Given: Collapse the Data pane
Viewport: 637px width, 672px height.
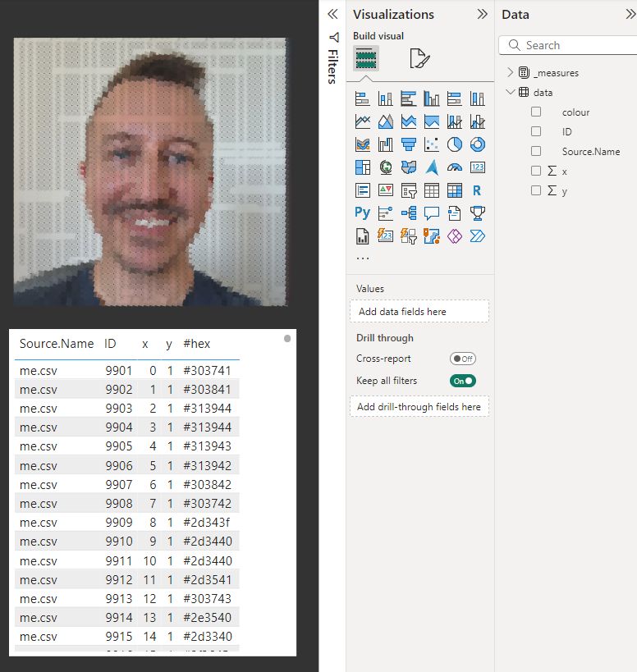Looking at the screenshot, I should (x=630, y=14).
